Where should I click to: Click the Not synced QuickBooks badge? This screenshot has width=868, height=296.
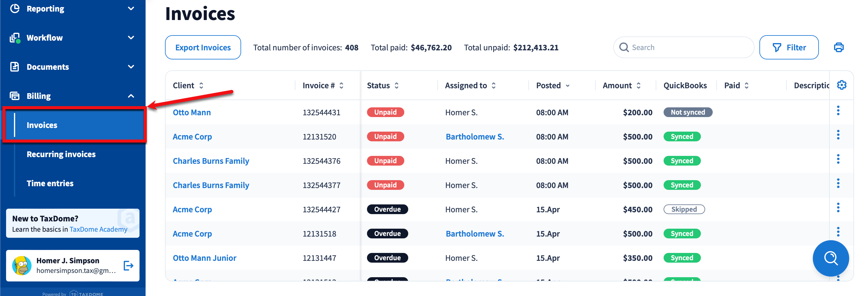click(x=688, y=112)
